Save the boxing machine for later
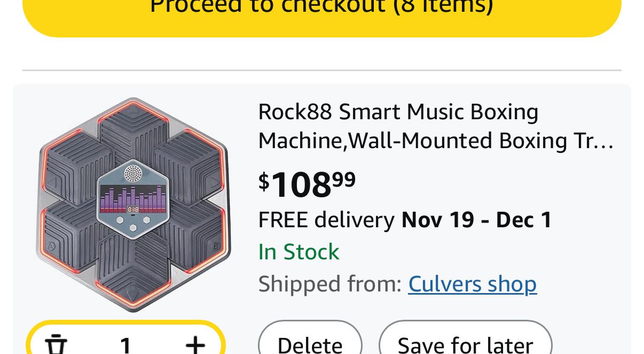The width and height of the screenshot is (644, 354). (465, 343)
